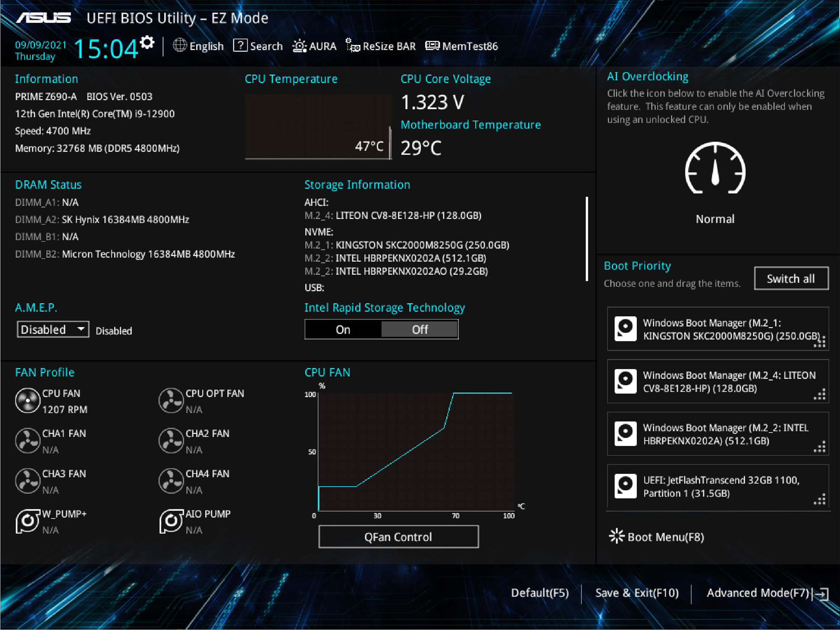Click the DIMM_A2 SK Hynix row

(102, 220)
